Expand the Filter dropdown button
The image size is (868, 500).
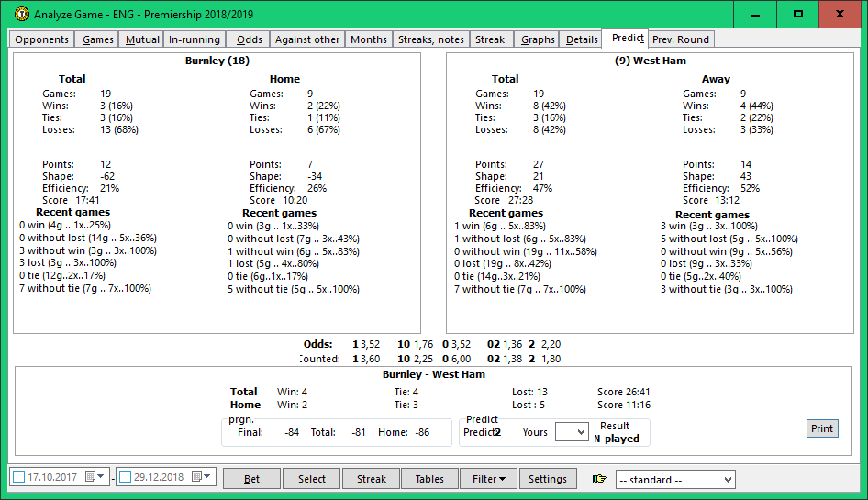tap(490, 479)
